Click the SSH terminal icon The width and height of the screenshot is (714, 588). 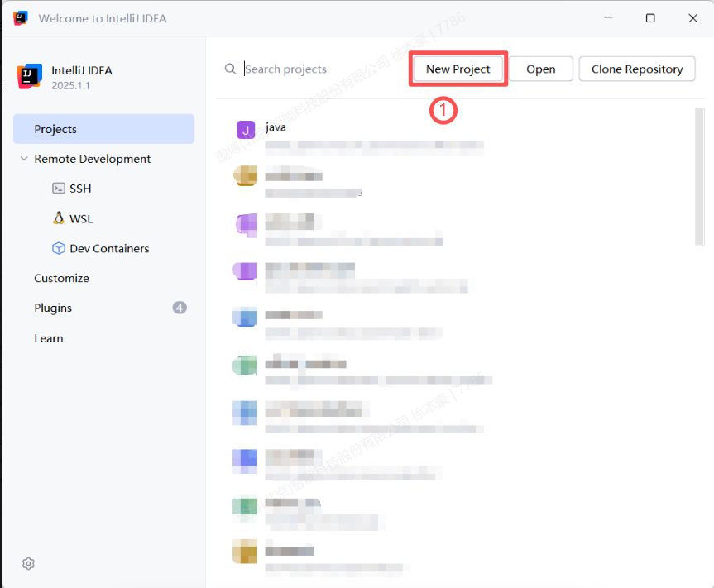59,189
